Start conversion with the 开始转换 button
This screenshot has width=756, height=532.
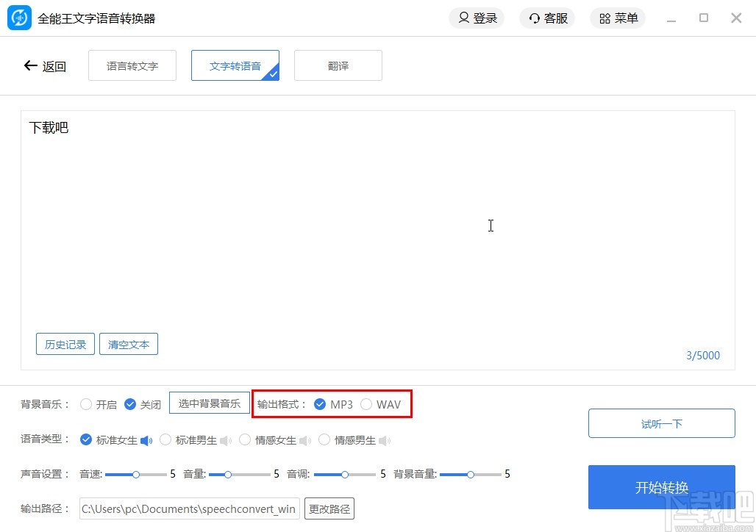click(x=660, y=487)
